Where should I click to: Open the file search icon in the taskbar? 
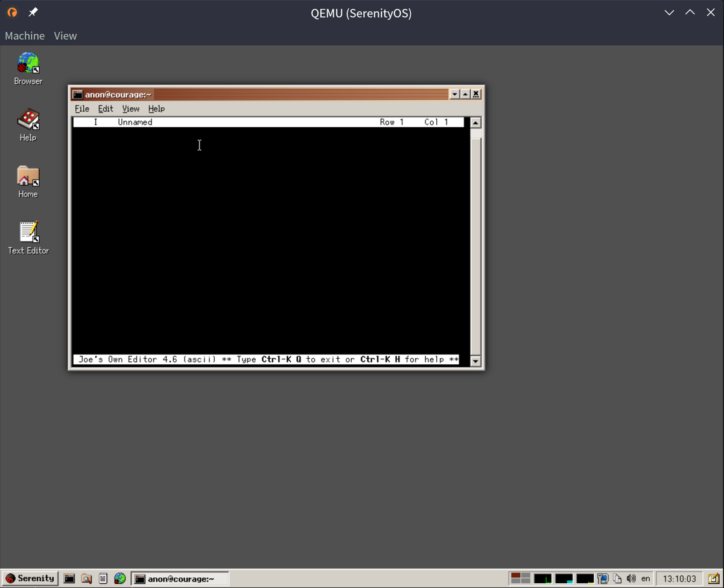click(86, 578)
